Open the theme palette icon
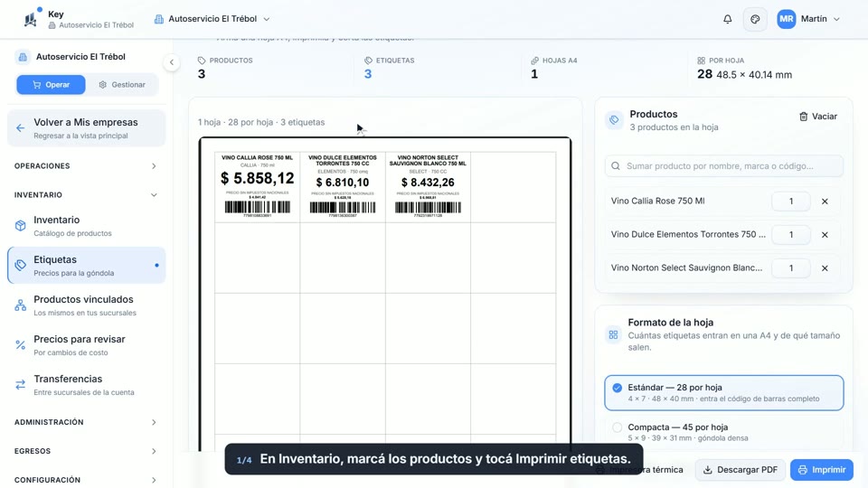Image resolution: width=868 pixels, height=488 pixels. pyautogui.click(x=755, y=19)
